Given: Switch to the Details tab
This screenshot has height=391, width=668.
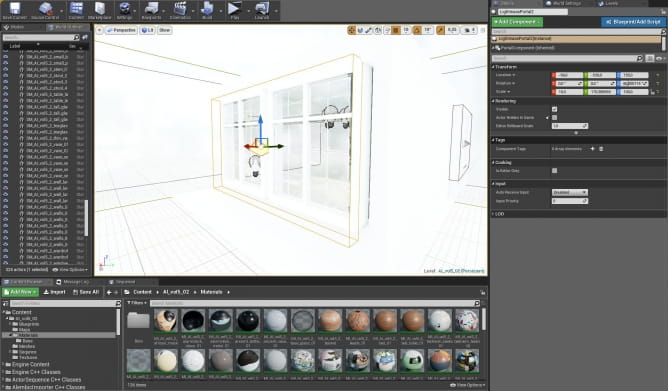Looking at the screenshot, I should point(507,3).
